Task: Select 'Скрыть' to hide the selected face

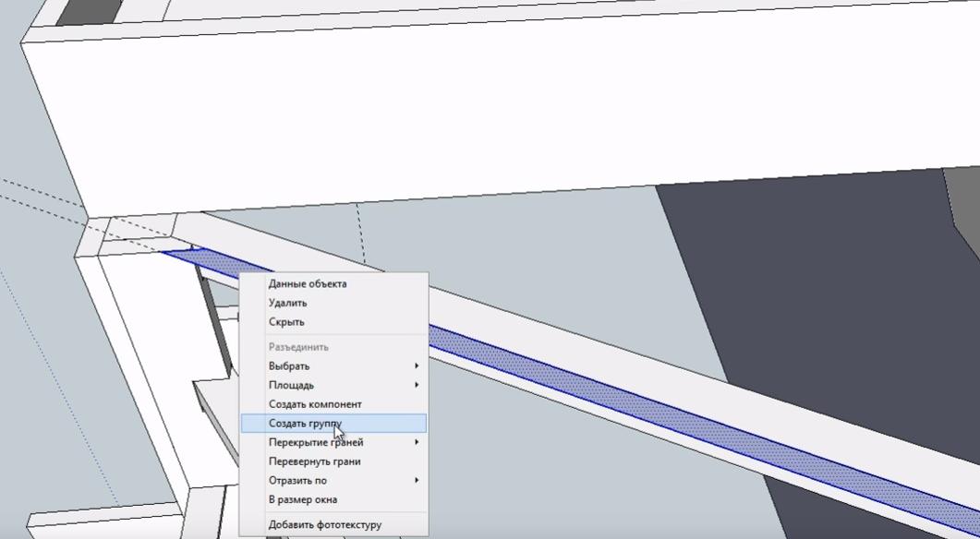Action: (286, 322)
